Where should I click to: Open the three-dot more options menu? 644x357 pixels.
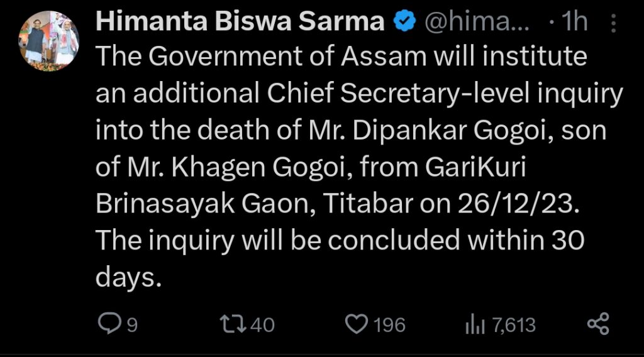click(x=614, y=25)
